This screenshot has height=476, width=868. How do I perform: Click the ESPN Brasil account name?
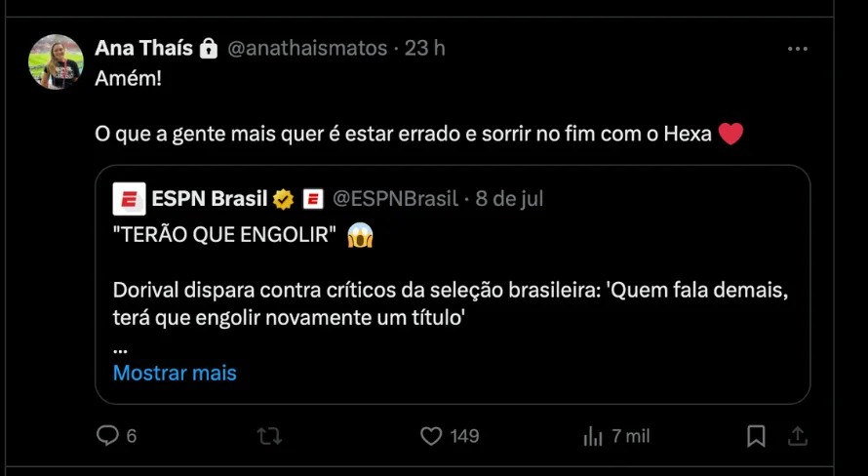[209, 199]
